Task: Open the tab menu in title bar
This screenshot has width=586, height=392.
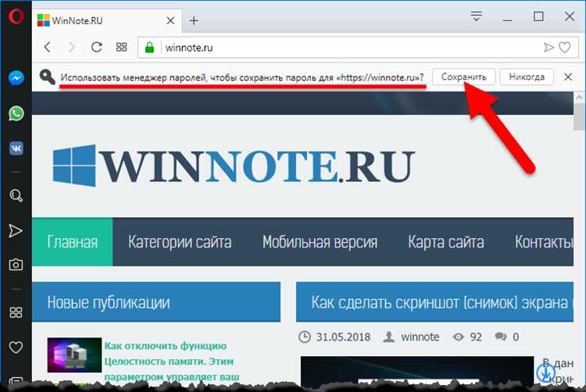Action: (x=476, y=16)
